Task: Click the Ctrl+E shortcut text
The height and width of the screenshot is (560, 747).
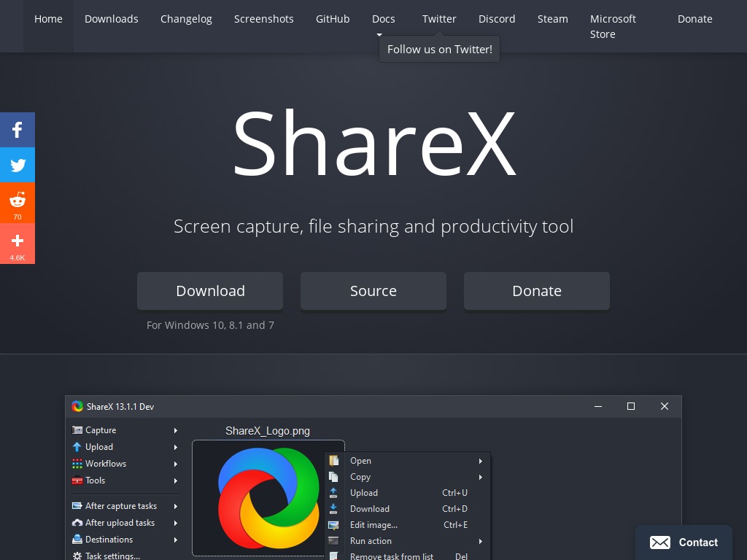Action: [x=456, y=525]
